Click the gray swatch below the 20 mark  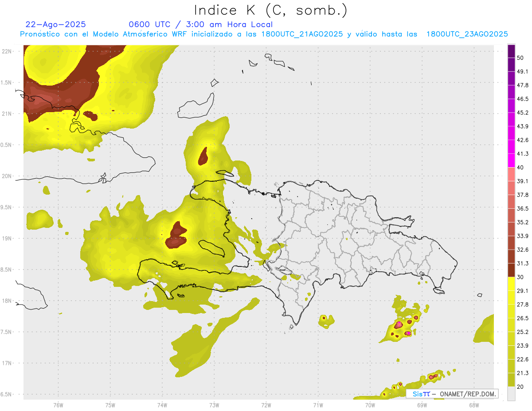[x=511, y=393]
